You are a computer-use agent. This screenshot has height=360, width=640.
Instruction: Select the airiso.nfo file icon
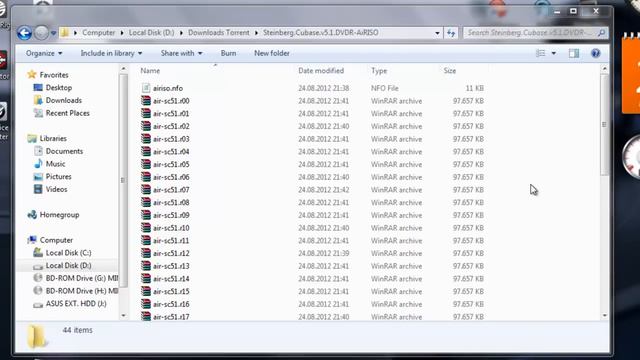(x=146, y=88)
